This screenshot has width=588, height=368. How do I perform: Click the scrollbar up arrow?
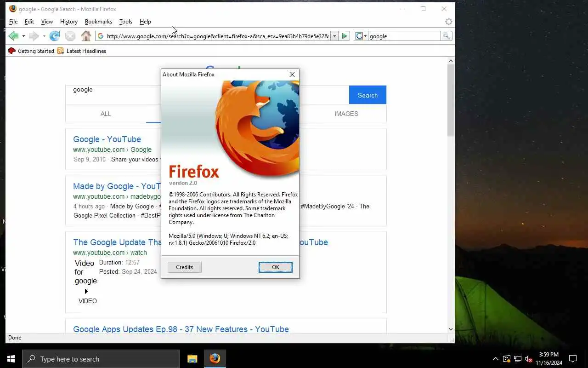[451, 61]
